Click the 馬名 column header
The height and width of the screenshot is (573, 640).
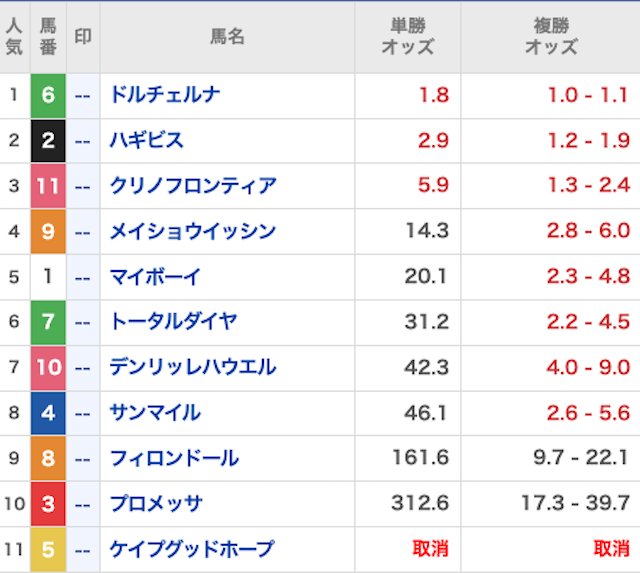pyautogui.click(x=227, y=37)
